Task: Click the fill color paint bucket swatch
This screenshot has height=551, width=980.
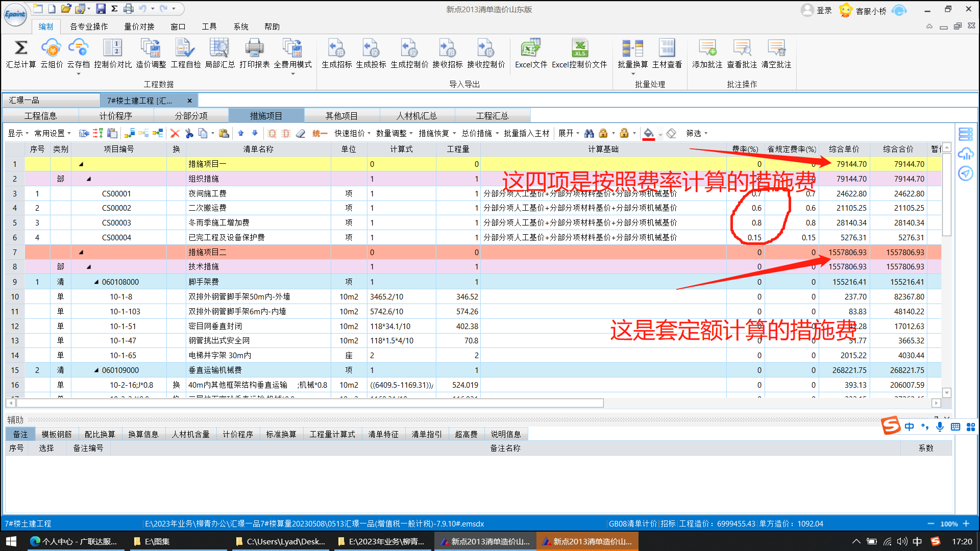Action: point(648,134)
